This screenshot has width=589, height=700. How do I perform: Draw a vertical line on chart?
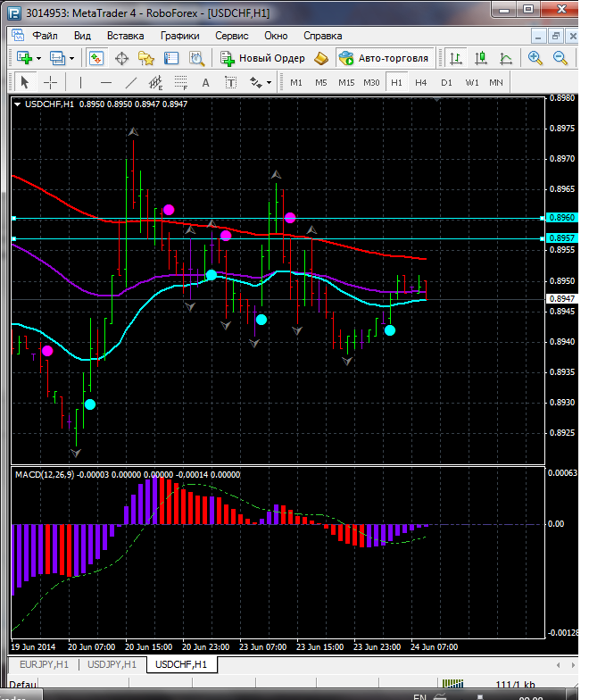click(80, 82)
